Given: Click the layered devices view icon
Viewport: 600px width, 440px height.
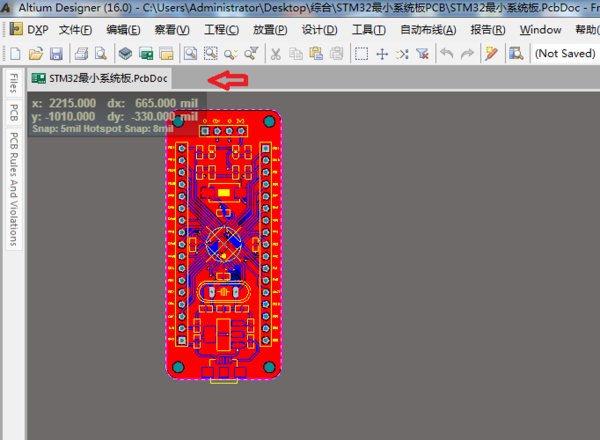Looking at the screenshot, I should click(x=125, y=54).
